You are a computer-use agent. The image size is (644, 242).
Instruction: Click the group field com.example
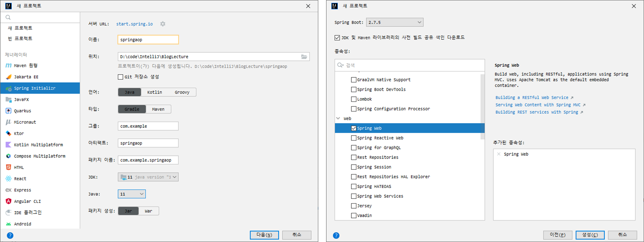pos(148,126)
